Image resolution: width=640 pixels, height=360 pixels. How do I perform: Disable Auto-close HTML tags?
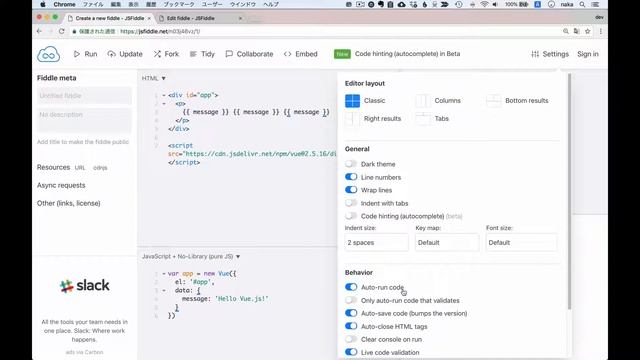coord(351,327)
